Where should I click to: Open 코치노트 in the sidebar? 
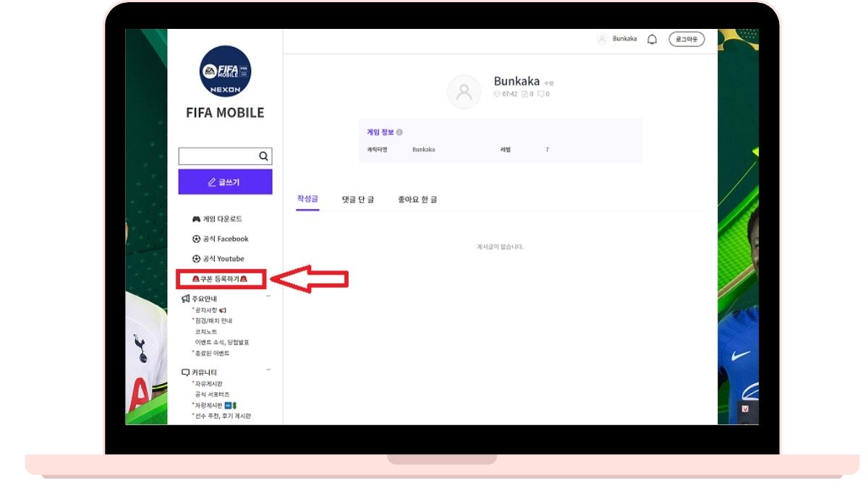click(206, 332)
